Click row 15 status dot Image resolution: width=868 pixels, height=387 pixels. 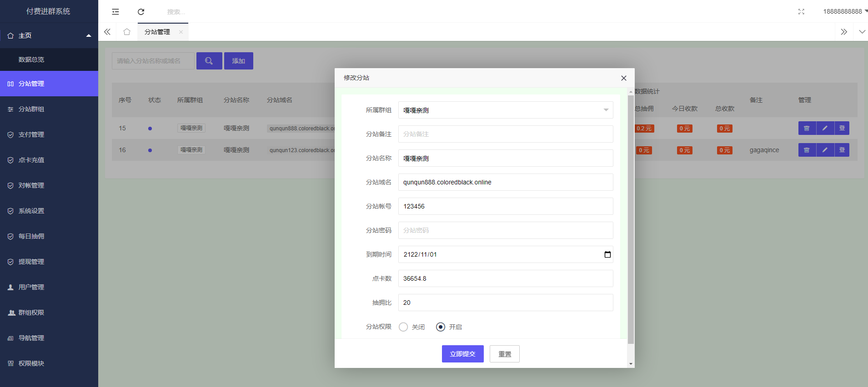point(150,129)
